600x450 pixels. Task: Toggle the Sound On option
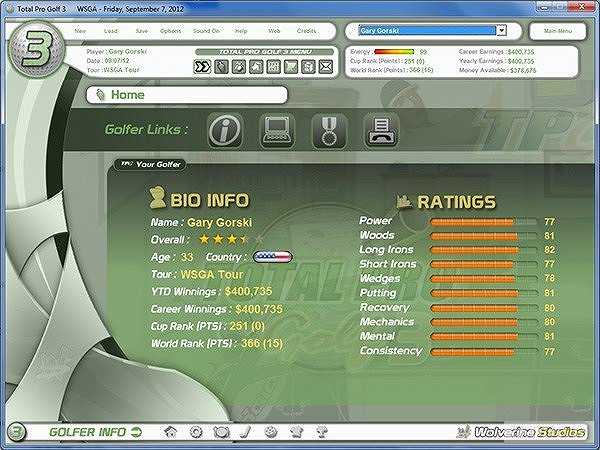(x=207, y=31)
